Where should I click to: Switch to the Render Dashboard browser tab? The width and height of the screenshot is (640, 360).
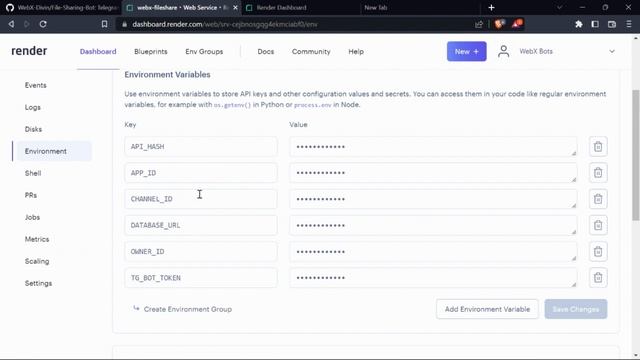point(301,7)
